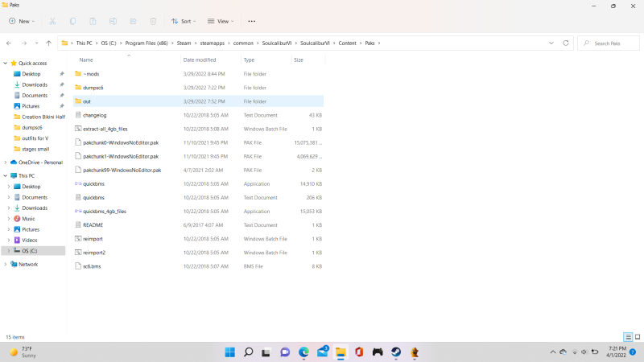Open the Creation Bikini Half folder shortcut
This screenshot has height=362, width=644.
[x=43, y=117]
